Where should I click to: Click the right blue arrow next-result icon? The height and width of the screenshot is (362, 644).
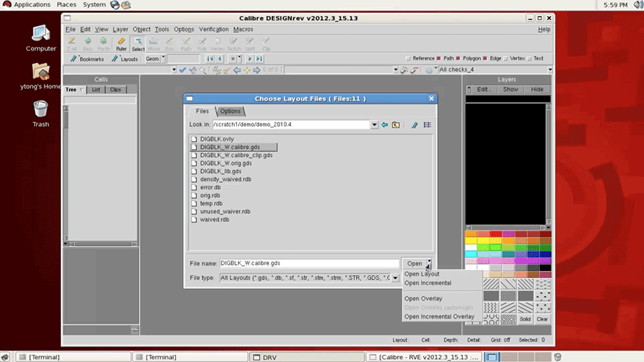click(x=257, y=70)
